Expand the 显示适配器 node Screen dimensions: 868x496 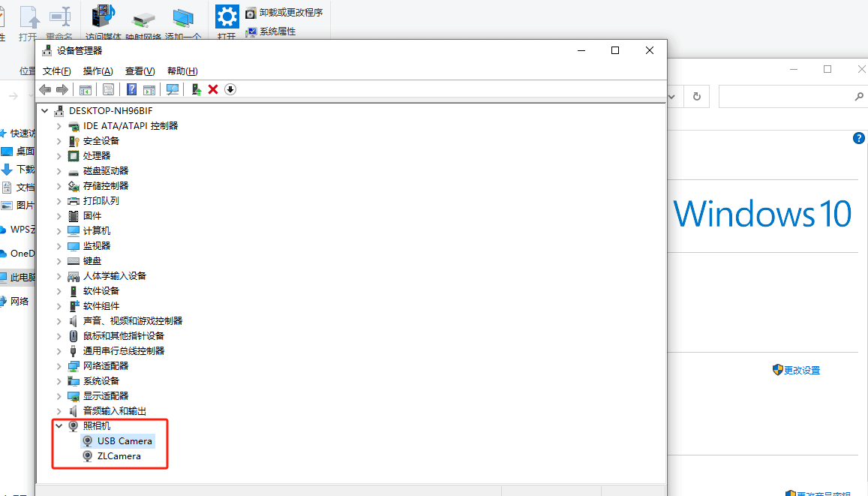coord(59,395)
